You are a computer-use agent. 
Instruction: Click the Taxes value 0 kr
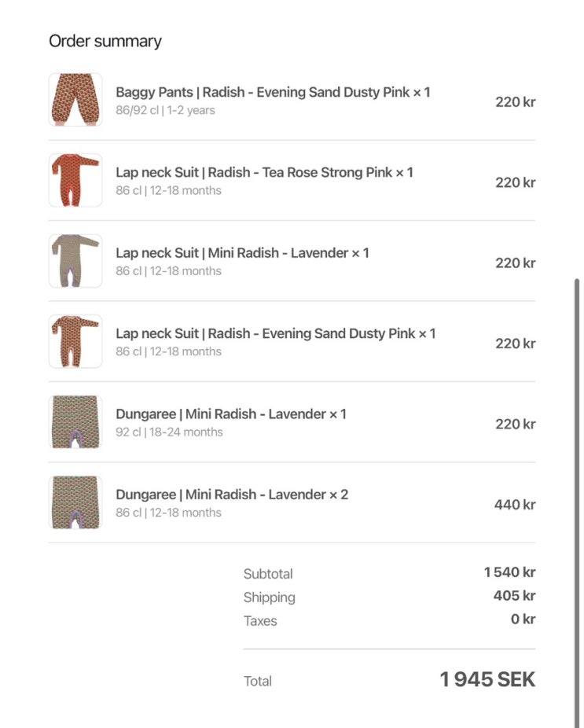[523, 620]
